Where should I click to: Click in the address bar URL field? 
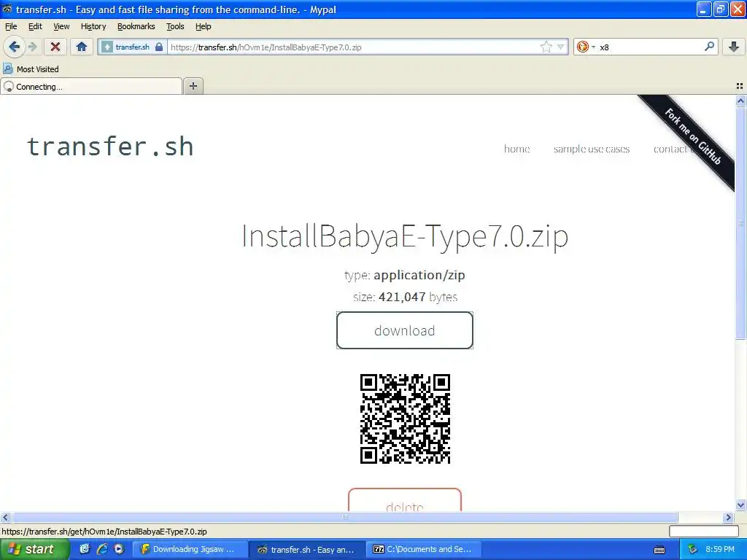tap(352, 47)
